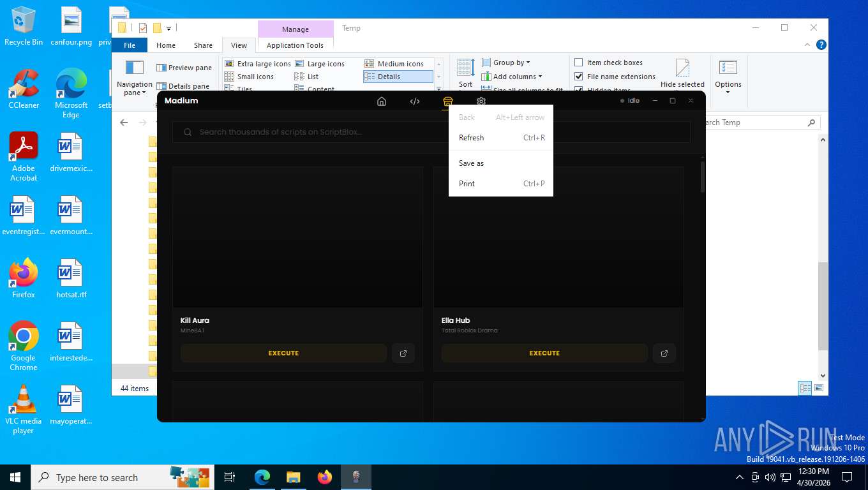868x490 pixels.
Task: Open Explorer help question mark icon
Action: [821, 45]
